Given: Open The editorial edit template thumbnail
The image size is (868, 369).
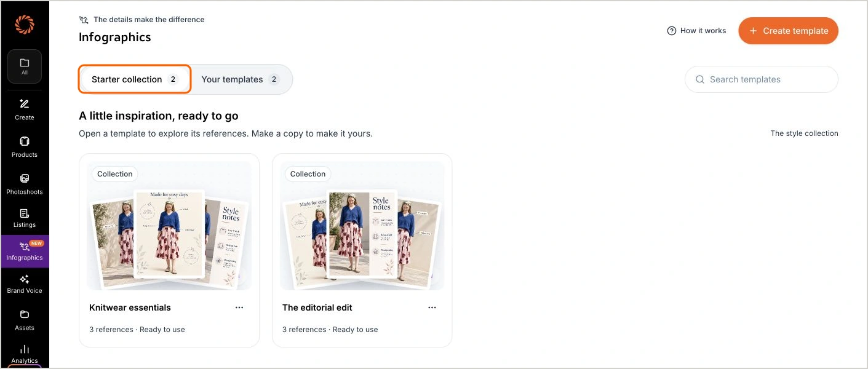Looking at the screenshot, I should coord(362,226).
